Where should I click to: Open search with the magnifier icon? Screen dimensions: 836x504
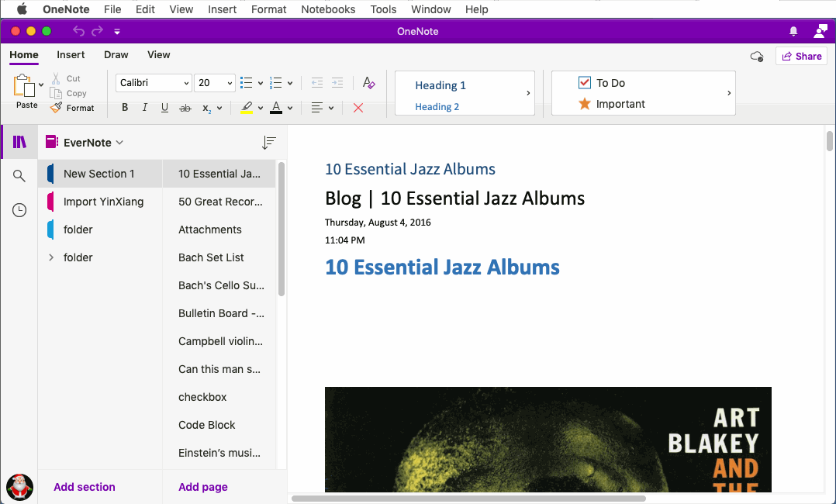(19, 175)
